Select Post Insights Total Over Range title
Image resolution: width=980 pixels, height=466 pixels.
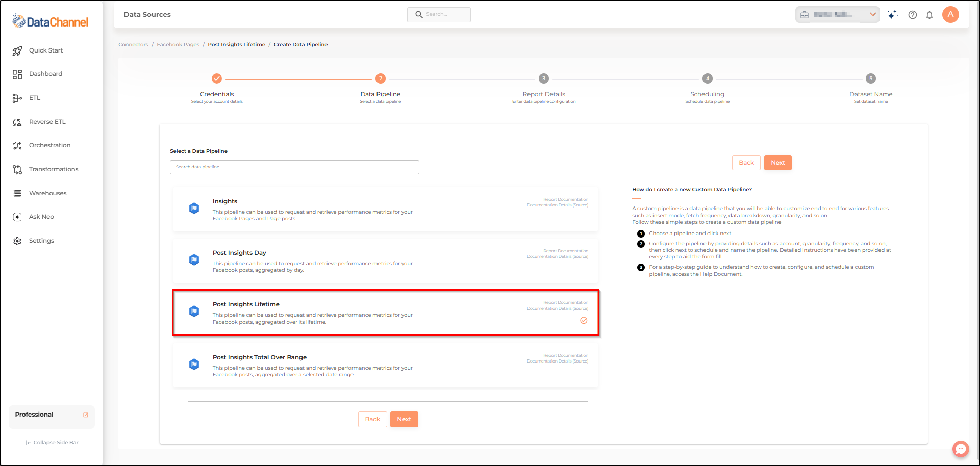[x=260, y=357]
